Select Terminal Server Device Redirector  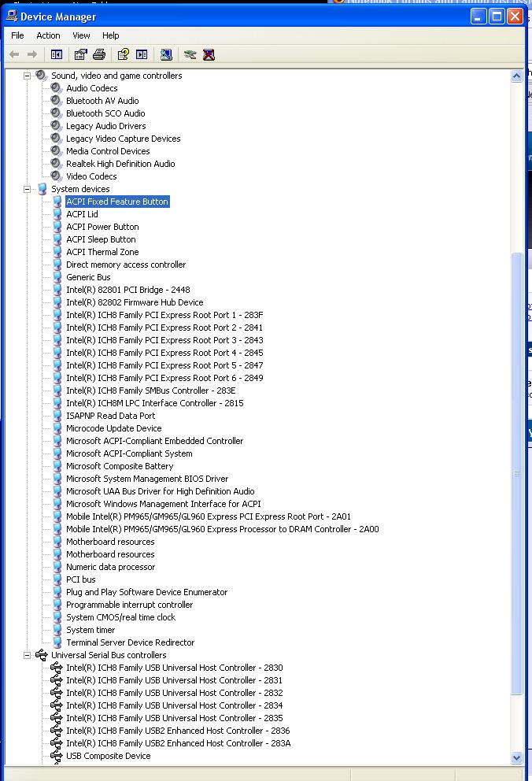click(x=131, y=642)
